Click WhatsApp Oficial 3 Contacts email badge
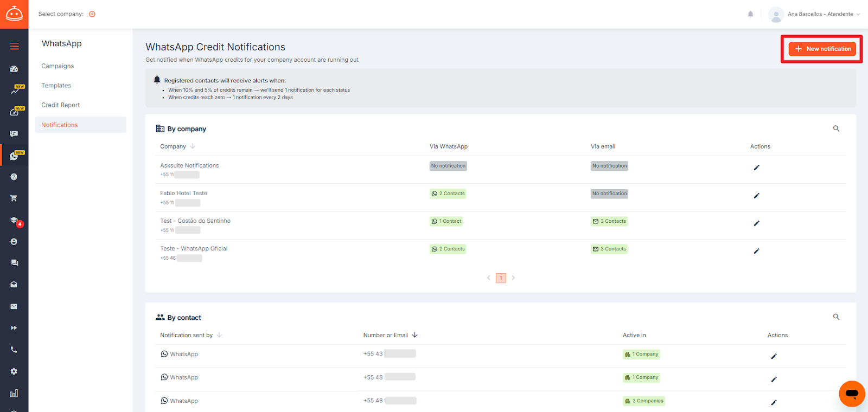Image resolution: width=868 pixels, height=412 pixels. pos(609,249)
